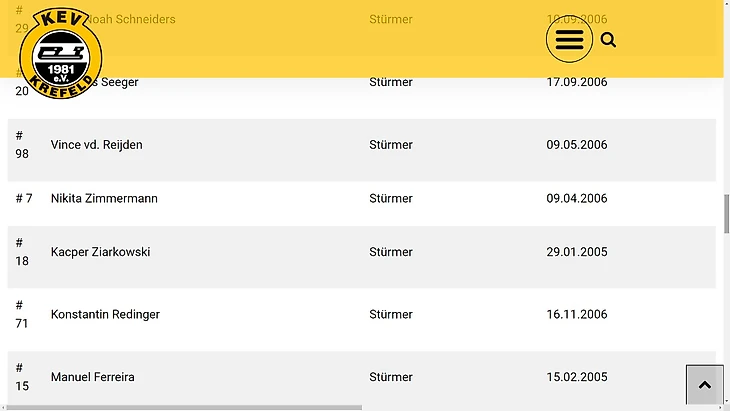730x411 pixels.
Task: Select Manuel Ferreira in the roster
Action: (93, 377)
